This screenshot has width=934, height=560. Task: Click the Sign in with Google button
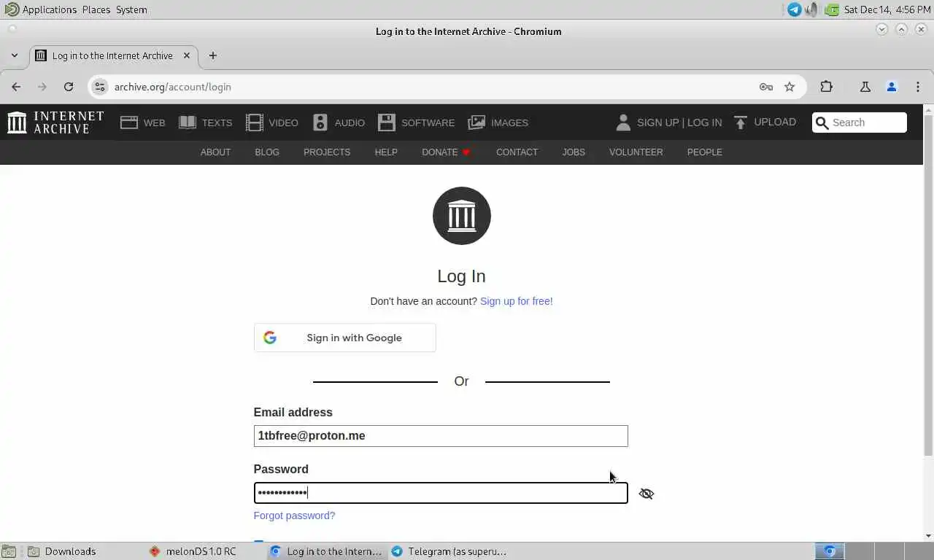344,338
